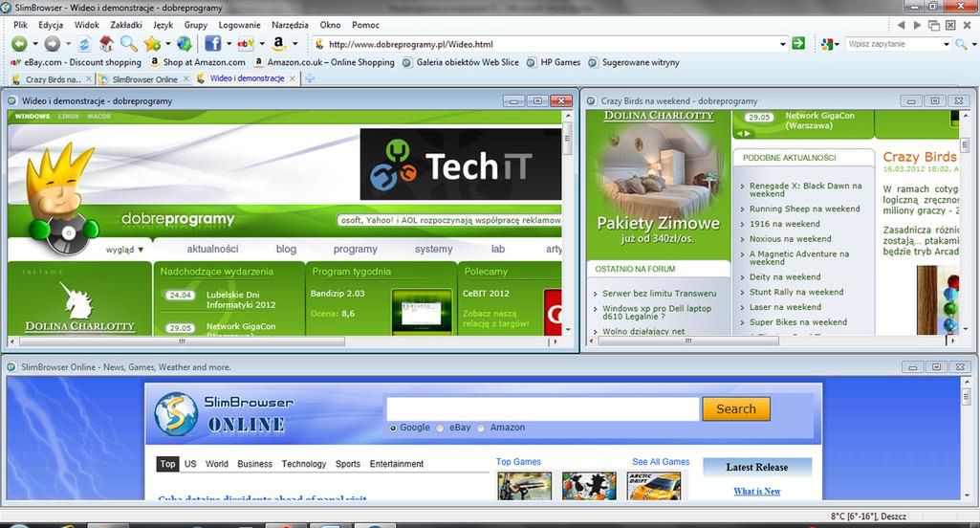Click the gray Forward navigation arrow
The height and width of the screenshot is (528, 980).
coord(53,44)
